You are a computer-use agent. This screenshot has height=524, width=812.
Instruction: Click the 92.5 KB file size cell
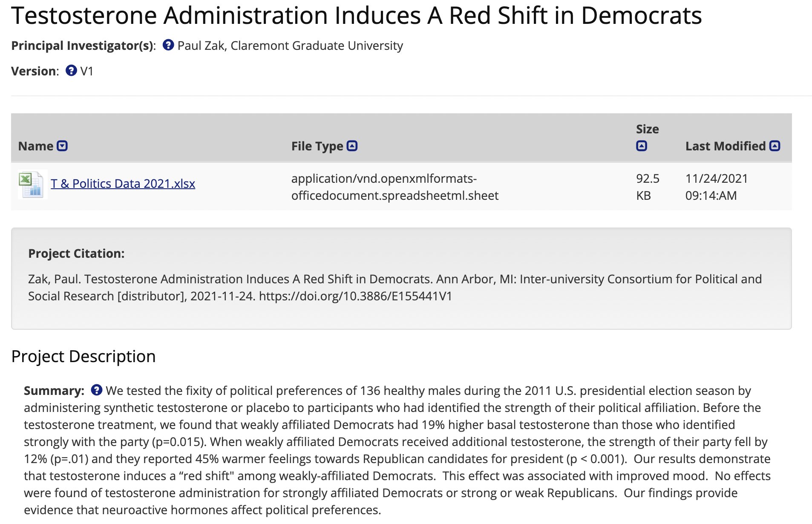(648, 187)
